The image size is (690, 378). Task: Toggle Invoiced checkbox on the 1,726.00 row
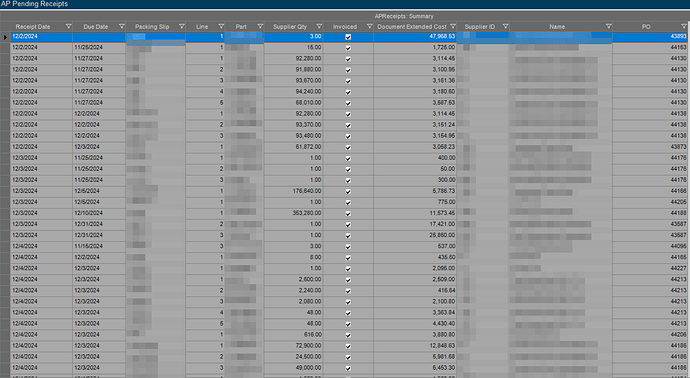click(348, 48)
